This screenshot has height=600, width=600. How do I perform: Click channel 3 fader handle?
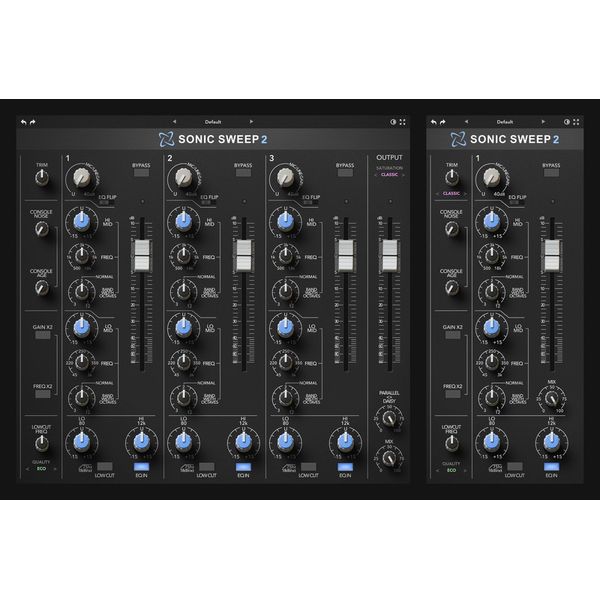(x=346, y=256)
